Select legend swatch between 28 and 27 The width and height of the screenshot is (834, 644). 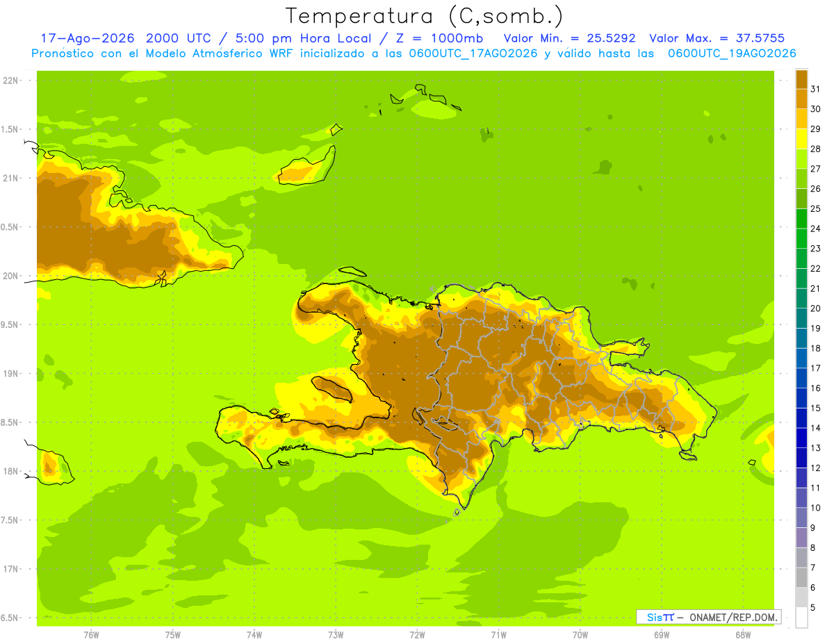click(801, 159)
